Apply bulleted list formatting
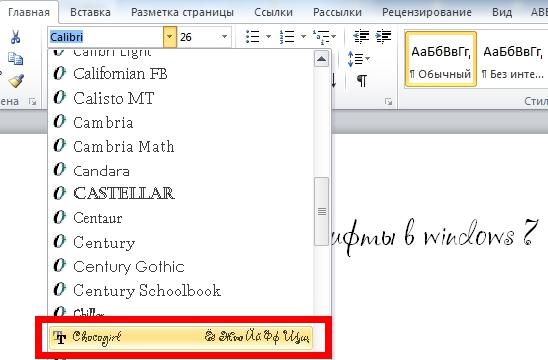The image size is (548, 360). (x=253, y=36)
